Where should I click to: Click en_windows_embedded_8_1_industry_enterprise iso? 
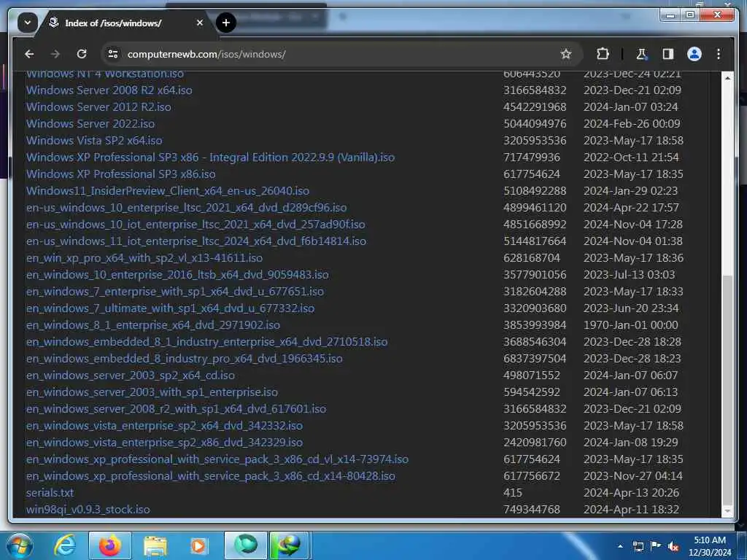(x=206, y=342)
